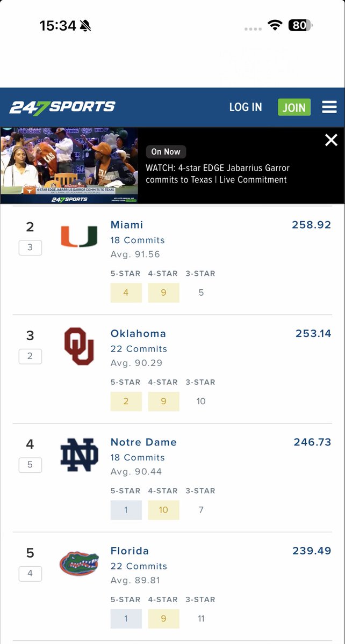
Task: Open Florida Gators logo
Action: click(79, 563)
